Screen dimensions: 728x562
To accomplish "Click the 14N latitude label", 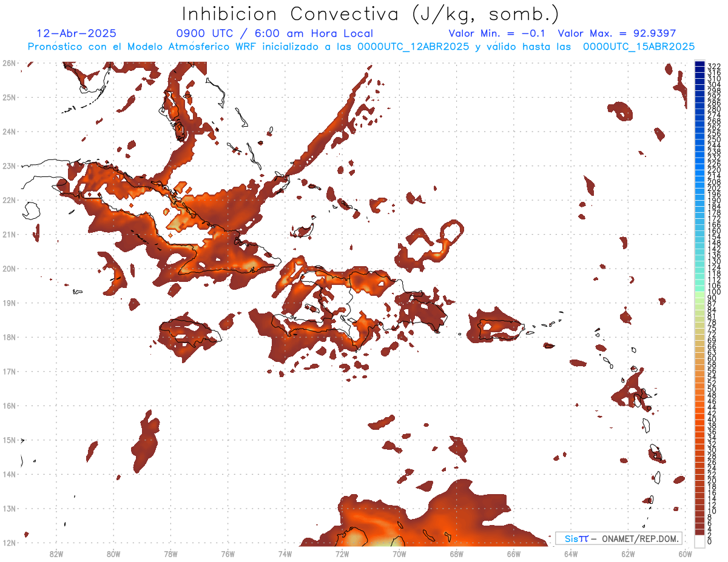I will point(9,474).
